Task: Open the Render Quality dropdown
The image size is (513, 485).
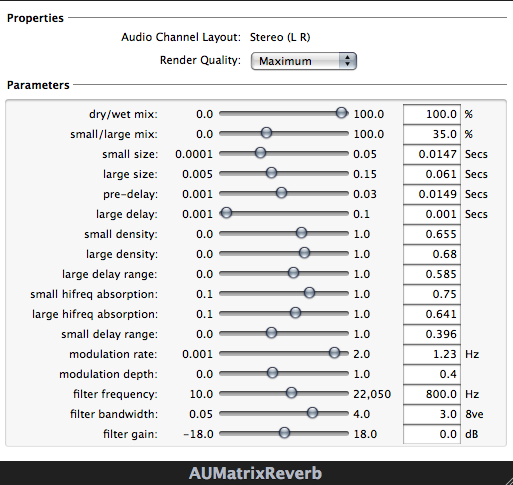Action: point(304,61)
